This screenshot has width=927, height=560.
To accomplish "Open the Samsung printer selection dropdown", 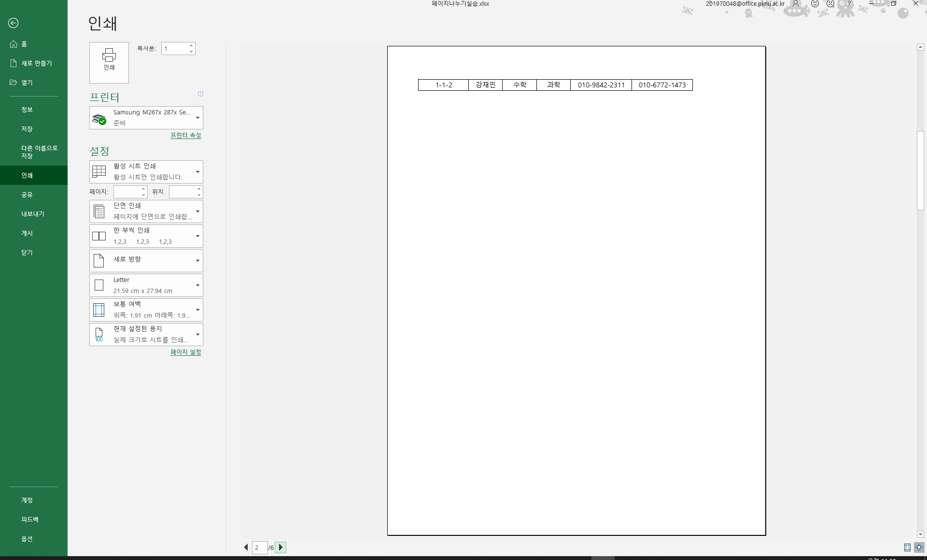I will (146, 118).
